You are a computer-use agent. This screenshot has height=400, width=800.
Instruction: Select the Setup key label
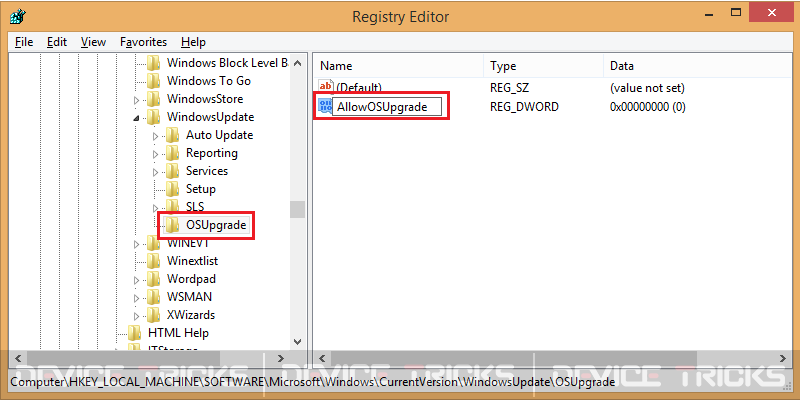pos(201,189)
